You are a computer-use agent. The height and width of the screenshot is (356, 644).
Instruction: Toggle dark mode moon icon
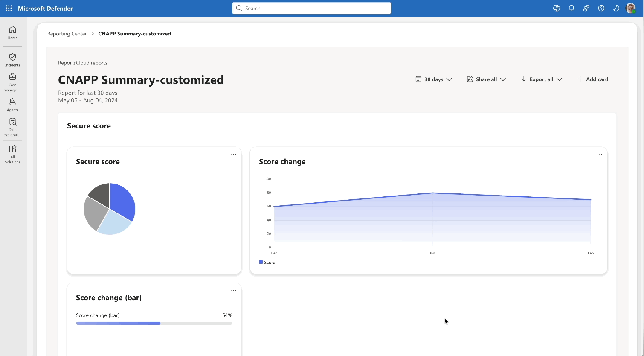click(x=616, y=8)
